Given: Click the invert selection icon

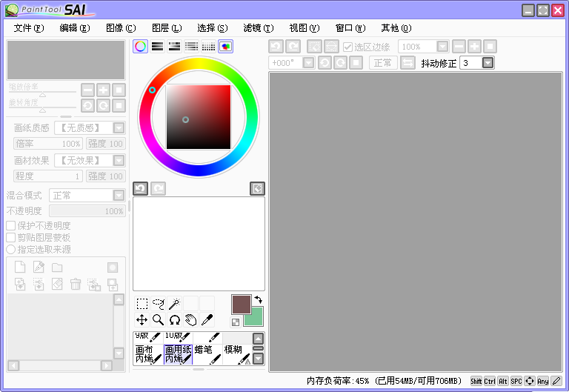Looking at the screenshot, I should click(x=331, y=47).
